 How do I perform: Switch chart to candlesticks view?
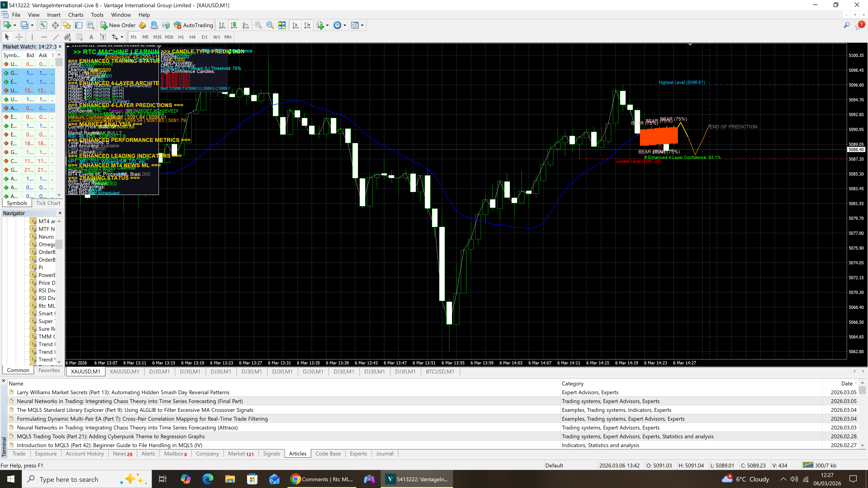pos(234,25)
